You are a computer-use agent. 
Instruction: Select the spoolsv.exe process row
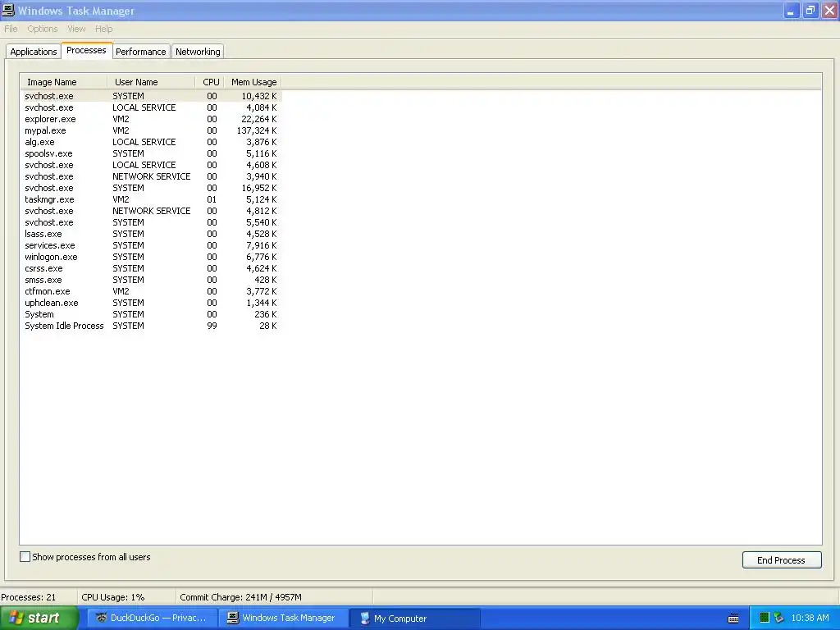point(151,153)
